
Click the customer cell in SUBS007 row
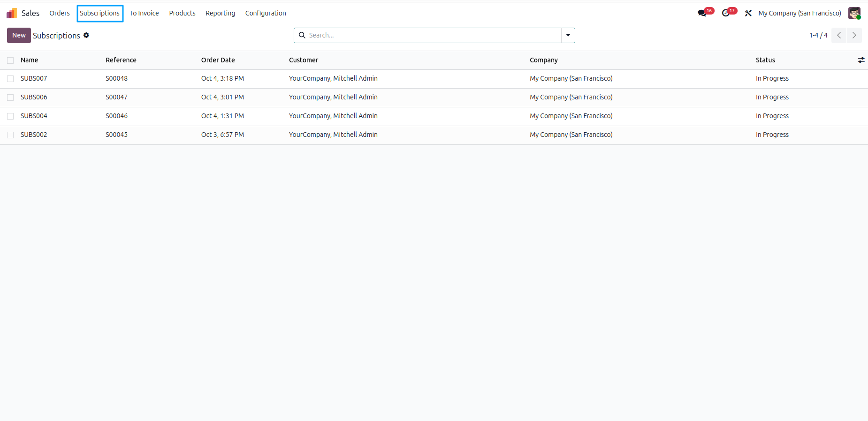pyautogui.click(x=333, y=78)
